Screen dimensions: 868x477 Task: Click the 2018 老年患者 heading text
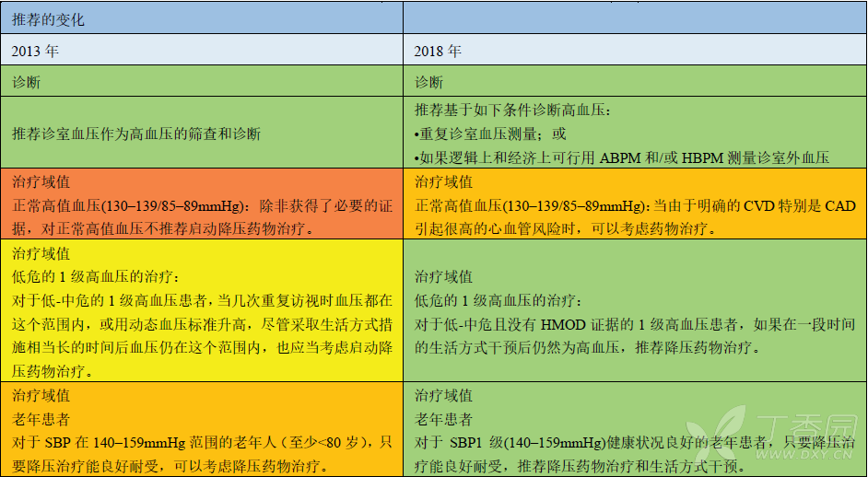point(443,419)
